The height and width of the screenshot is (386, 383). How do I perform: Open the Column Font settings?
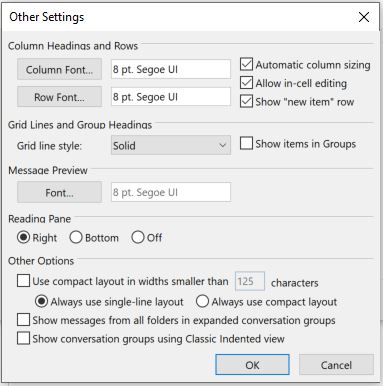tap(59, 69)
